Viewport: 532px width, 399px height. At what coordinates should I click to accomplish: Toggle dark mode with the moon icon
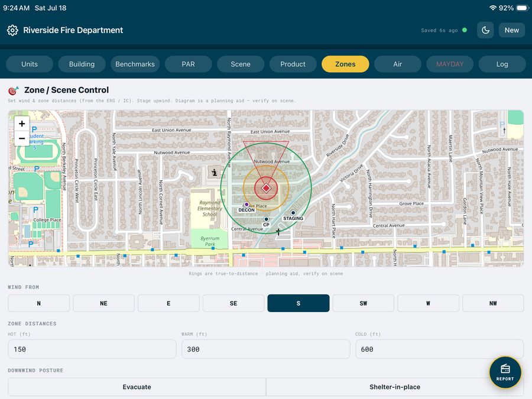click(485, 30)
